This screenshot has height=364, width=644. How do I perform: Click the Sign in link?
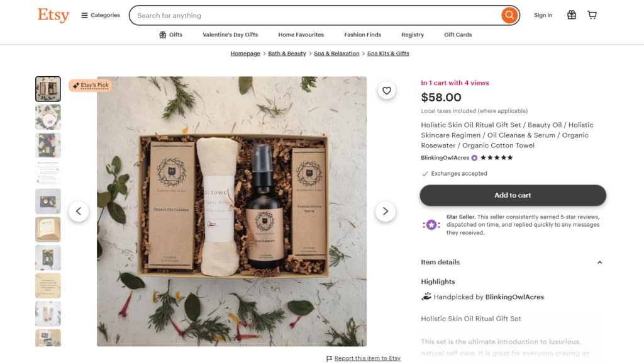[543, 15]
